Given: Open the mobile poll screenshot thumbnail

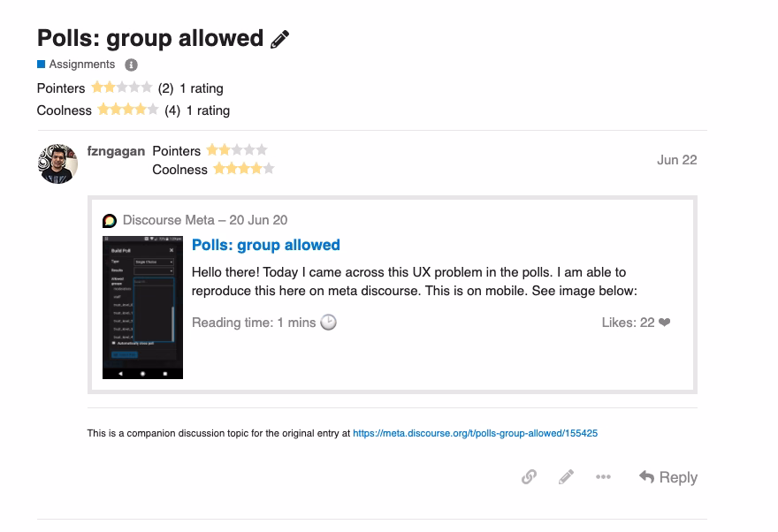Looking at the screenshot, I should 142,308.
